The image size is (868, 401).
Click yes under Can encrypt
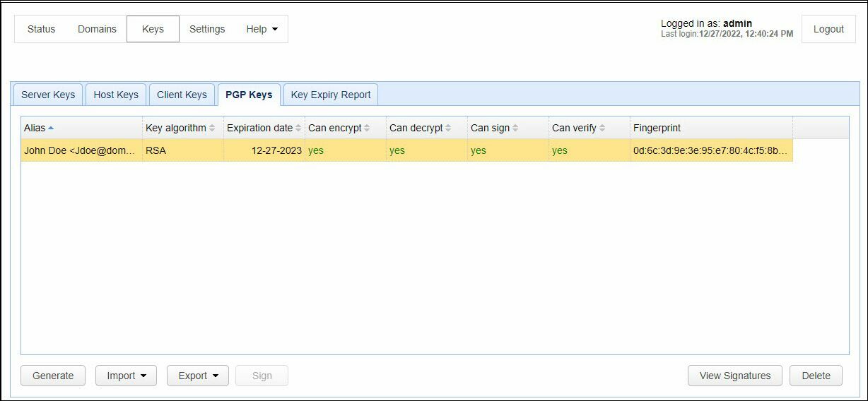coord(316,150)
